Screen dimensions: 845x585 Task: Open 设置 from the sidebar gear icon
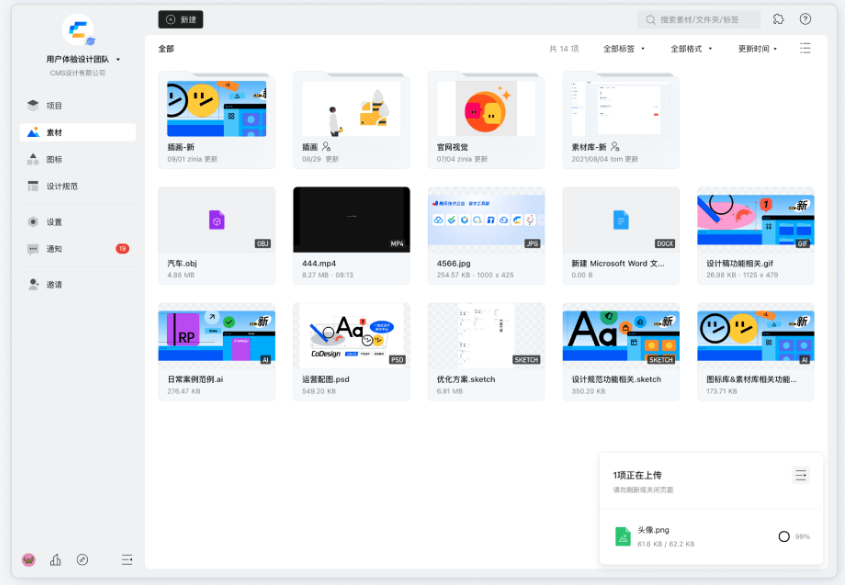(x=33, y=222)
